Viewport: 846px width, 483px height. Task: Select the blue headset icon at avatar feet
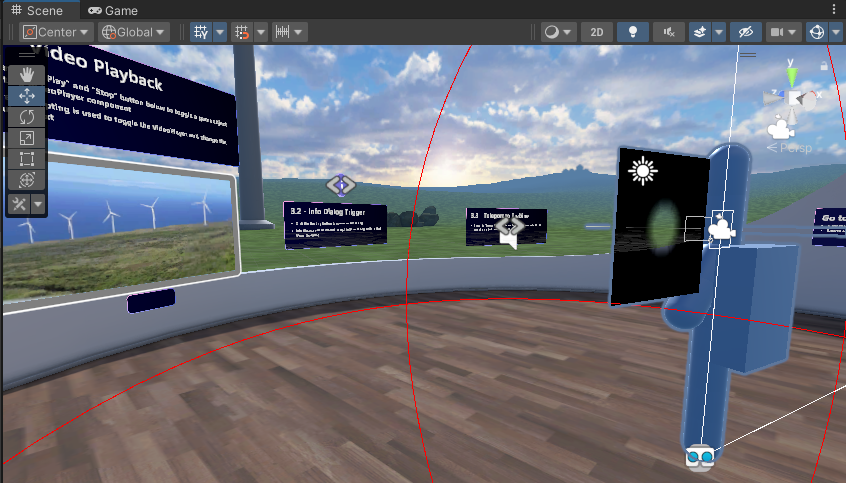tap(700, 457)
